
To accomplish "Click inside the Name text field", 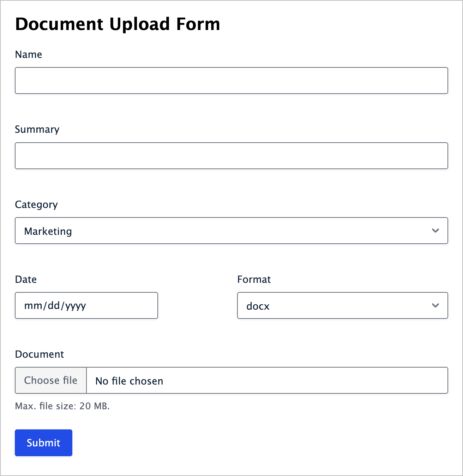I will pyautogui.click(x=231, y=81).
